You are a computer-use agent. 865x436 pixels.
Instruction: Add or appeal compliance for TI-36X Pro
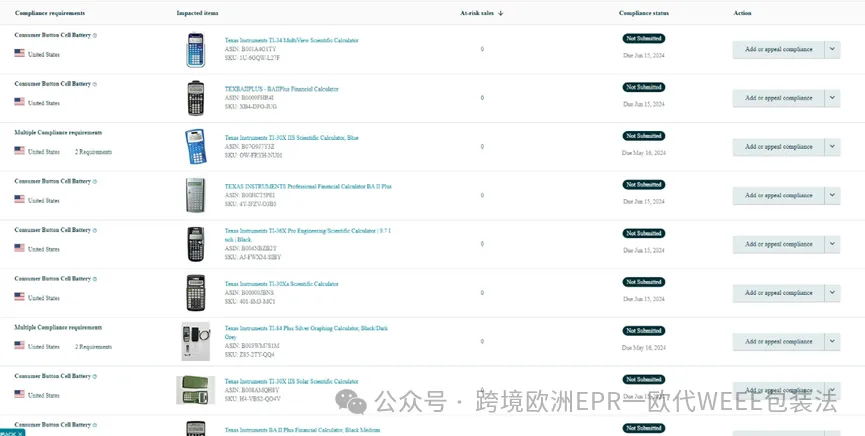click(778, 244)
